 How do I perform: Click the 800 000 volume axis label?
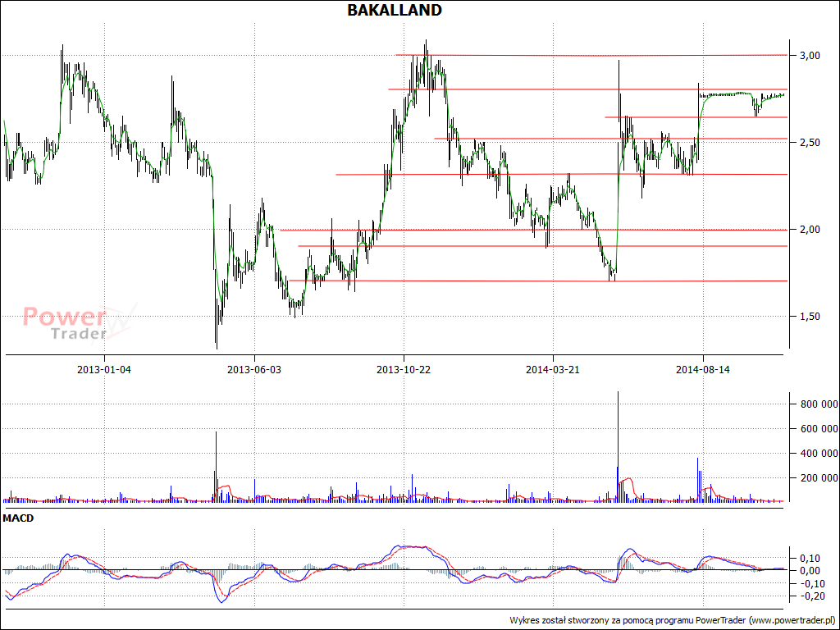pyautogui.click(x=819, y=404)
